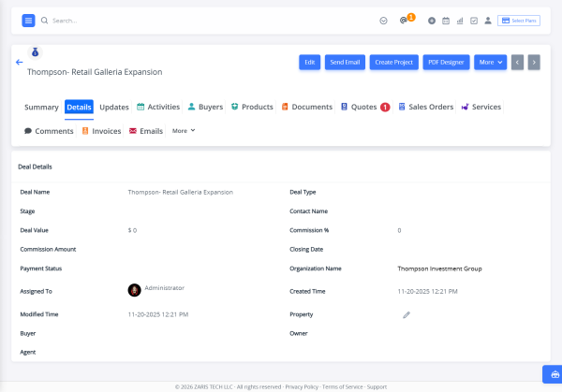Open the circled chevron dropdown in header
Viewport: 562px width, 392px height.
[383, 21]
